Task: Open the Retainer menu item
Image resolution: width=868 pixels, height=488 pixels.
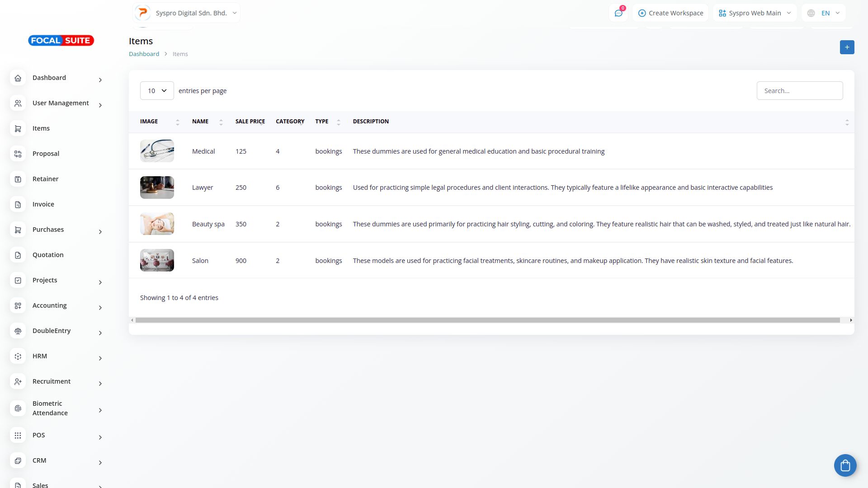Action: (45, 179)
